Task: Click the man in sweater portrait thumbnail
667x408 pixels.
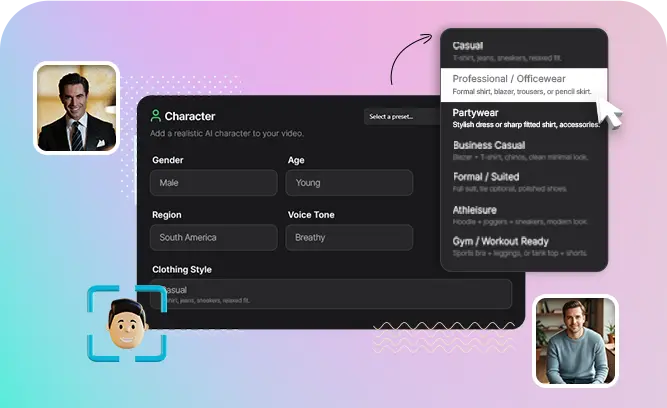Action: tap(575, 341)
